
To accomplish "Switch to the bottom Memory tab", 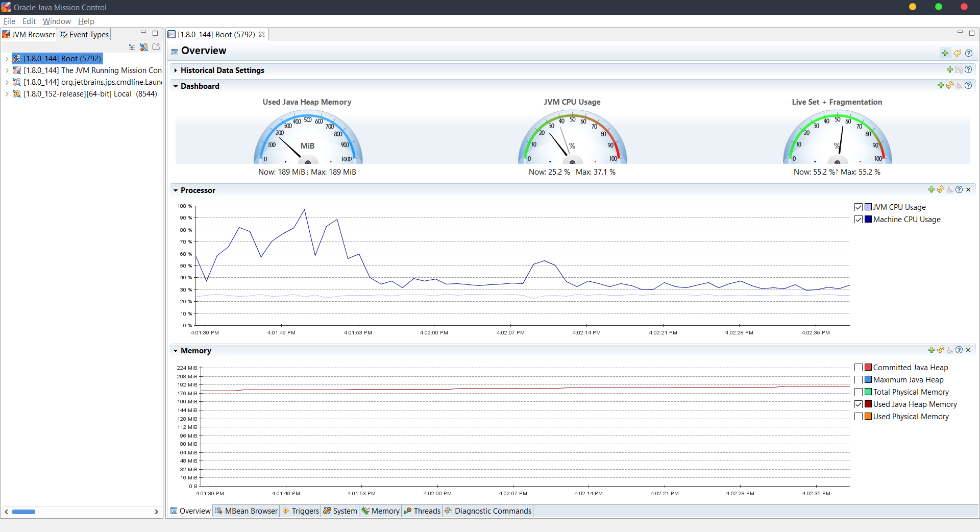I will [380, 511].
